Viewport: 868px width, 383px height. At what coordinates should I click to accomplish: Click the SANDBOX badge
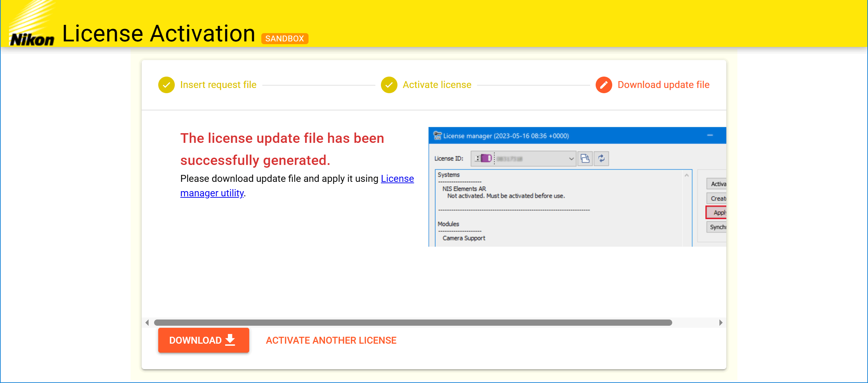point(285,39)
